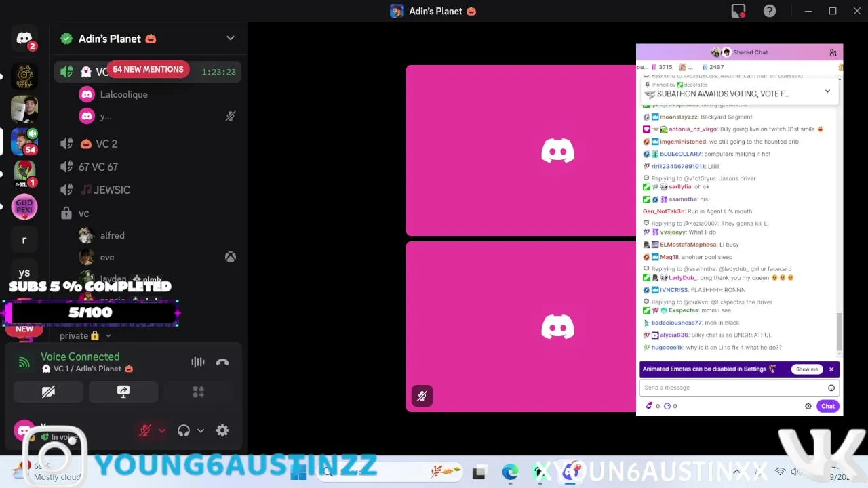Viewport: 868px width, 488px height.
Task: Open Discord help question mark
Action: tap(770, 11)
